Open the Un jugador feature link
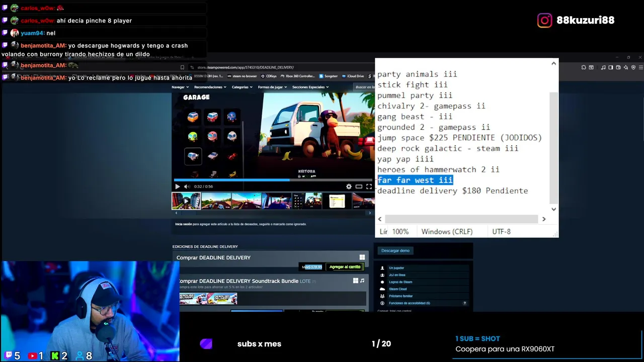Screen dimensions: 644x362 tap(396, 268)
